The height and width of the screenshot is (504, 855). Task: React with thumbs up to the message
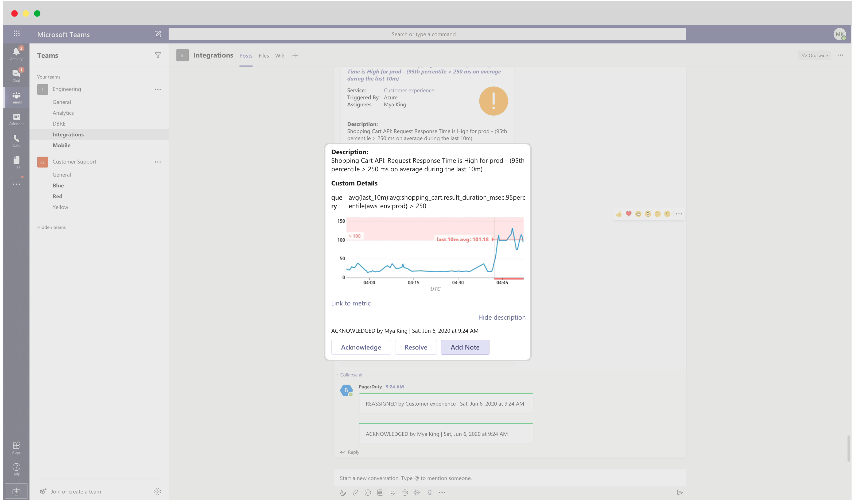pyautogui.click(x=619, y=214)
